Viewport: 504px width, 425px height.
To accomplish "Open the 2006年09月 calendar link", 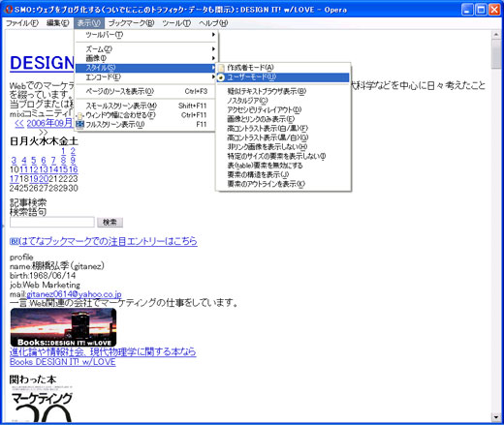I will pos(50,123).
